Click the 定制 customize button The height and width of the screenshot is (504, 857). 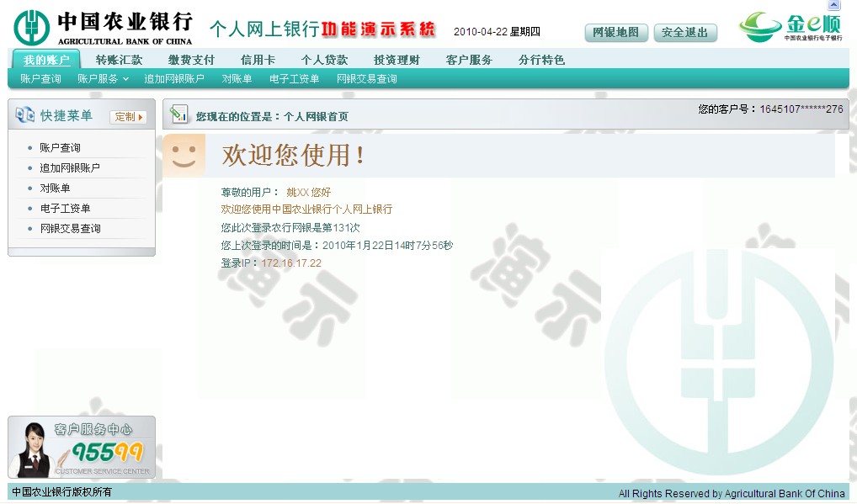point(129,116)
